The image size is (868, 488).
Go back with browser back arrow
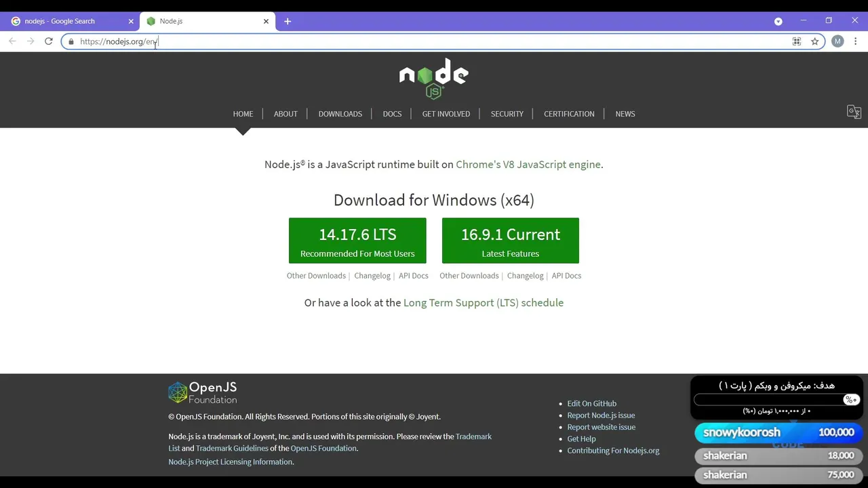coord(12,41)
